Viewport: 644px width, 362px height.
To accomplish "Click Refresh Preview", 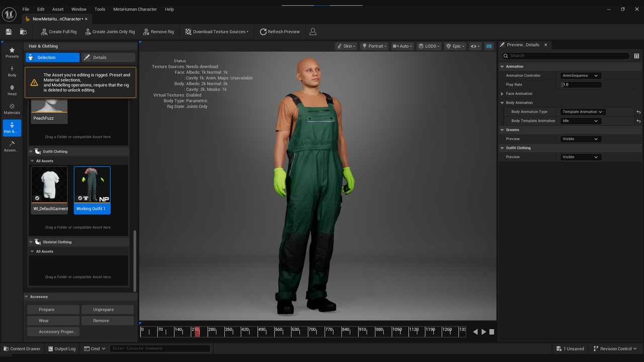I will tap(280, 32).
